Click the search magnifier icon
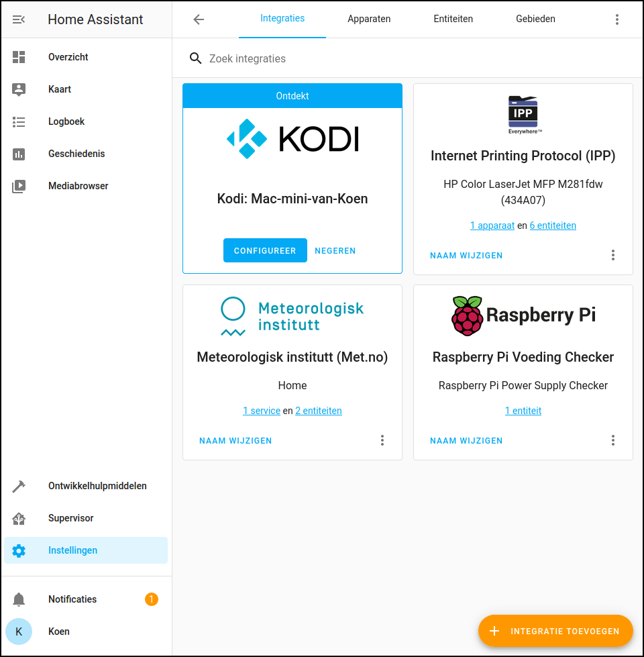This screenshot has height=657, width=644. (x=195, y=58)
